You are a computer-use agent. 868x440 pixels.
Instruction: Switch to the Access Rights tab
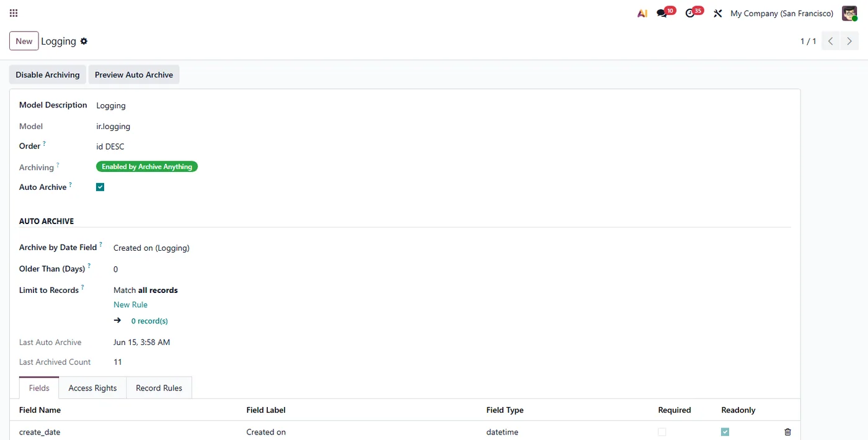pyautogui.click(x=92, y=388)
